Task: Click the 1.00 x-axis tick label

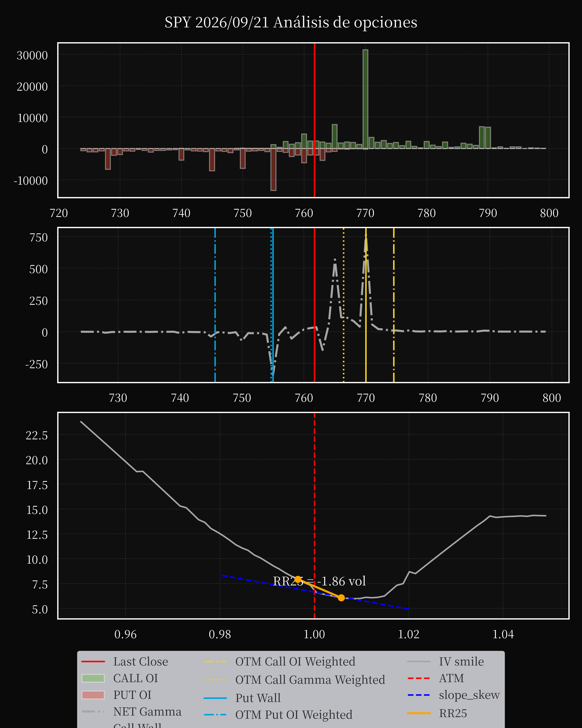Action: tap(314, 635)
